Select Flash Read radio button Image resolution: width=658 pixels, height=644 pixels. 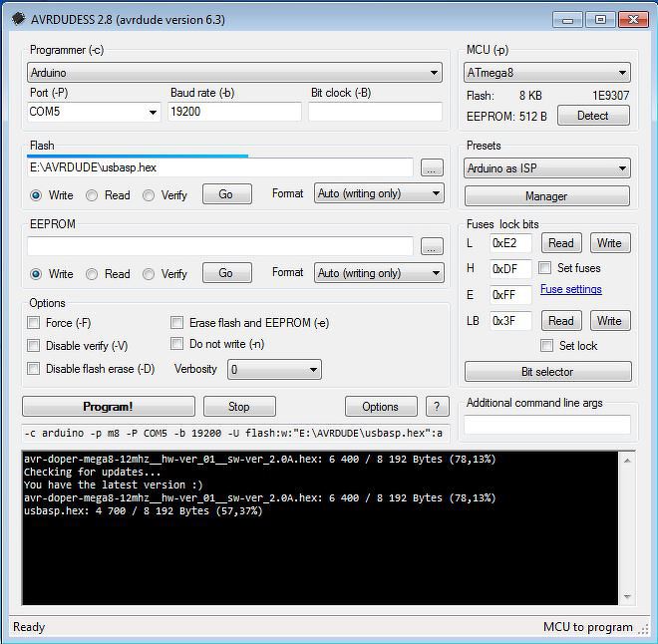point(92,195)
